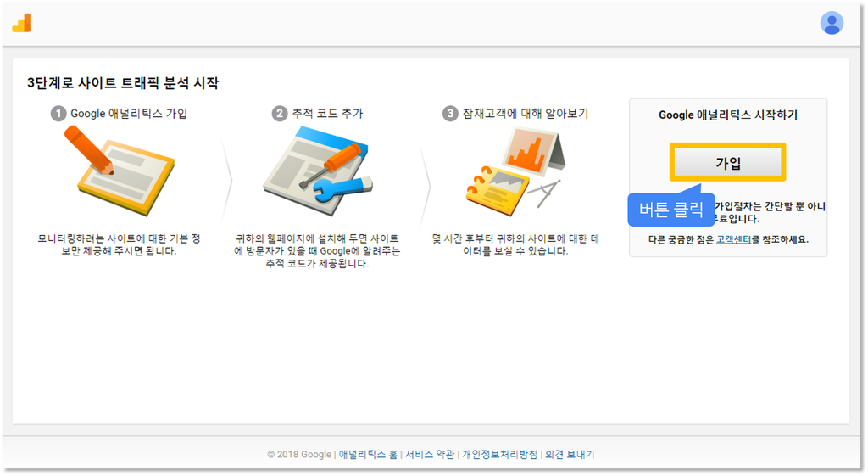The image size is (868, 476).
Task: Click the Google 애널리틱스 시작하기 panel title
Action: tap(728, 115)
